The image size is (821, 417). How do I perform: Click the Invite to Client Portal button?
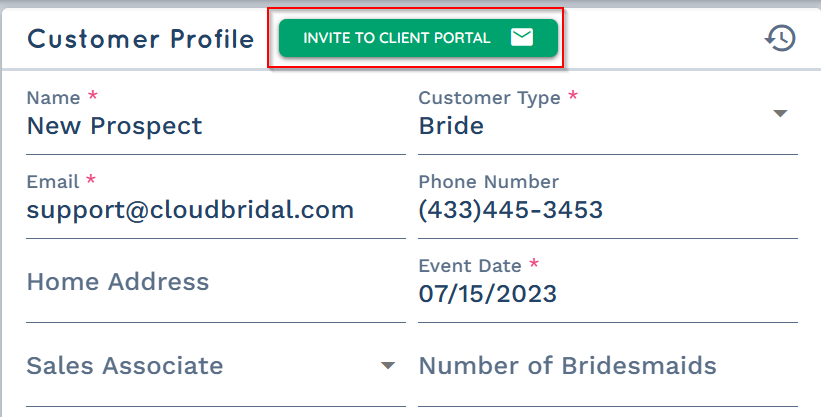click(418, 38)
